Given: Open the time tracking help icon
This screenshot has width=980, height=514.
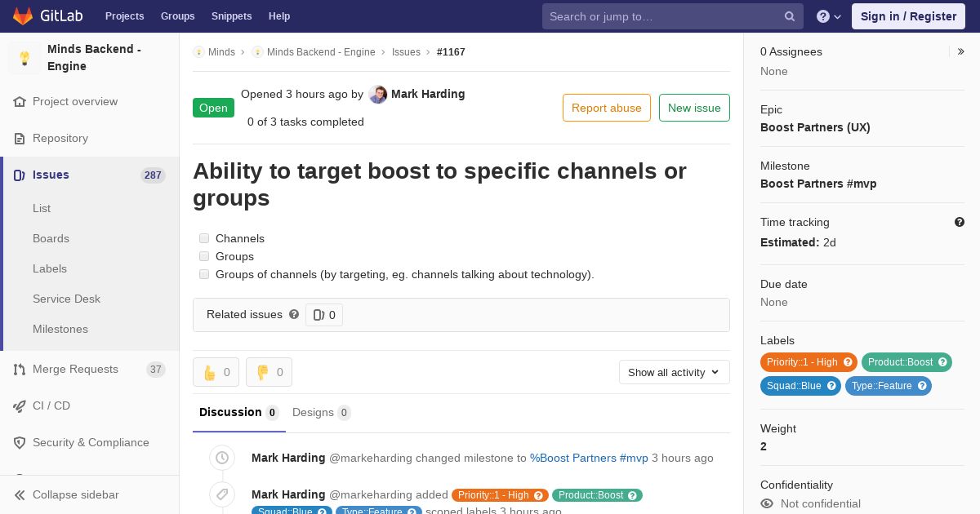Looking at the screenshot, I should pyautogui.click(x=960, y=222).
